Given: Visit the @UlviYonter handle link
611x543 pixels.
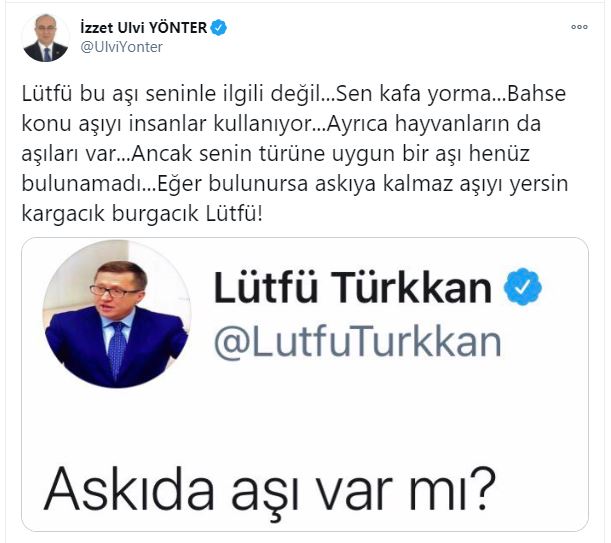Looking at the screenshot, I should pos(121,47).
